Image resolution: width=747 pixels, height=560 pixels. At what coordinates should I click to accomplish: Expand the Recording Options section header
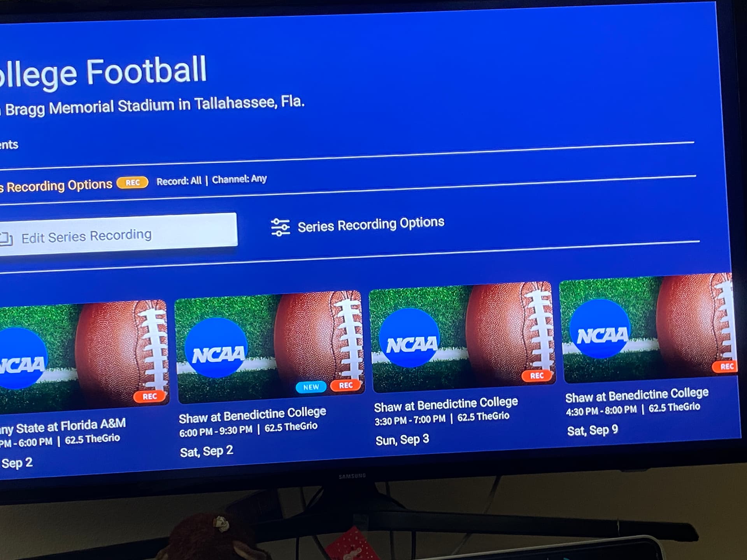pyautogui.click(x=56, y=186)
